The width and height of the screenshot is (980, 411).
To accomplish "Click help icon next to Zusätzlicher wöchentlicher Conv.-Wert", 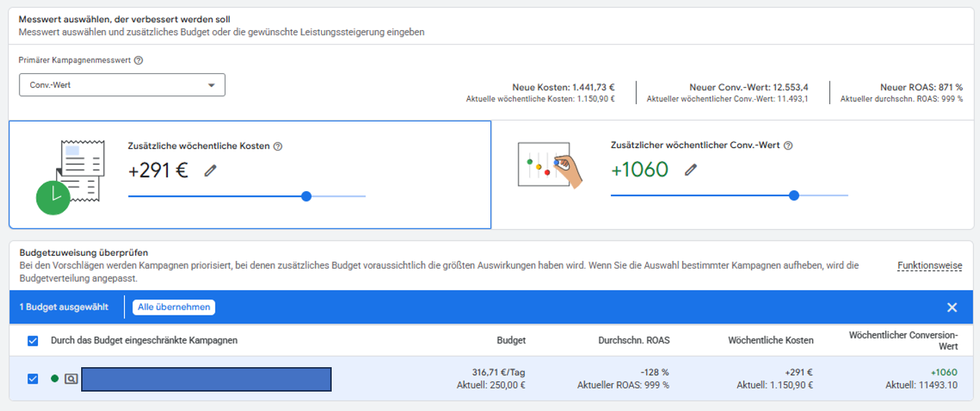I will [x=788, y=145].
